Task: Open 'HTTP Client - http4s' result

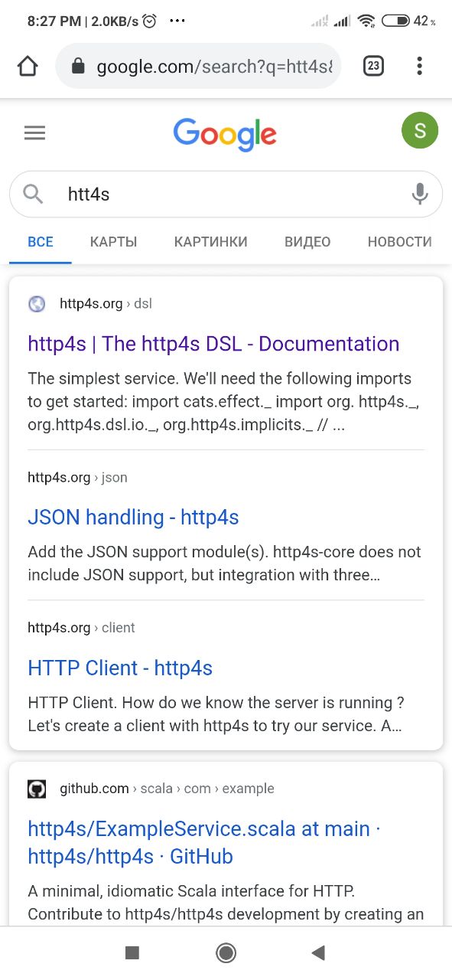Action: pos(120,668)
